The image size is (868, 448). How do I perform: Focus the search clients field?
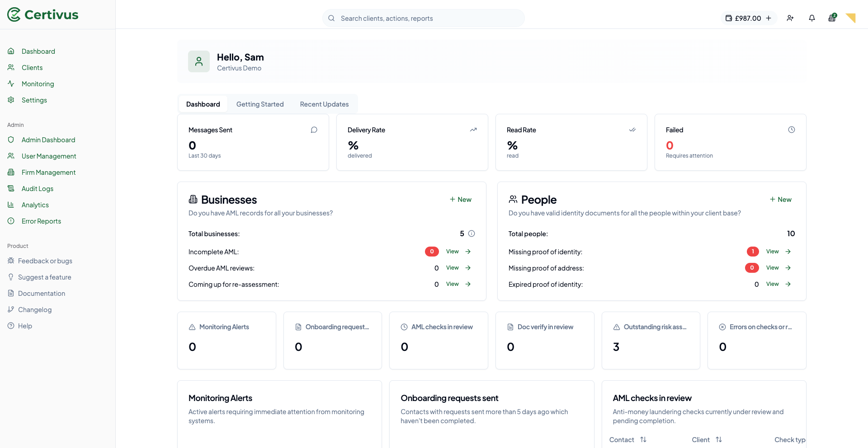click(x=423, y=18)
